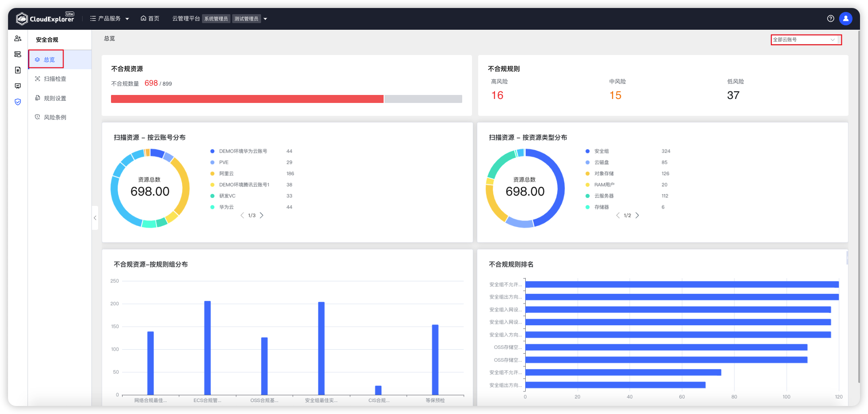The image size is (868, 414).
Task: Open the help question mark icon
Action: click(x=831, y=19)
